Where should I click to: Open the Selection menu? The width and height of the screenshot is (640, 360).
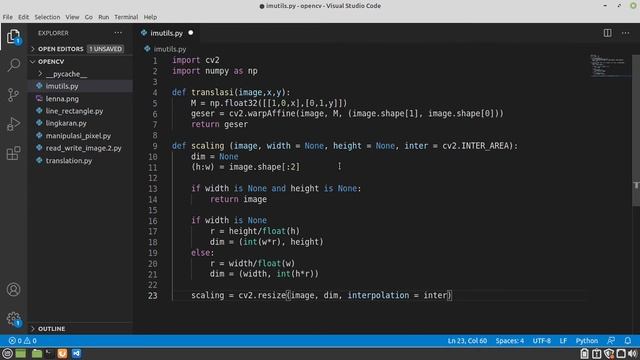point(47,17)
